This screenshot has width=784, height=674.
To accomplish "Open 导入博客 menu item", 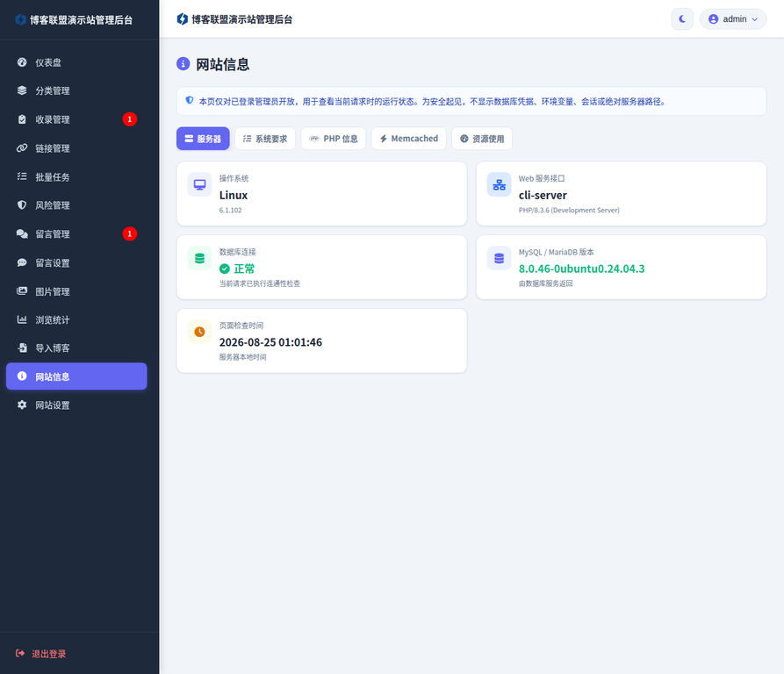I will click(x=76, y=348).
